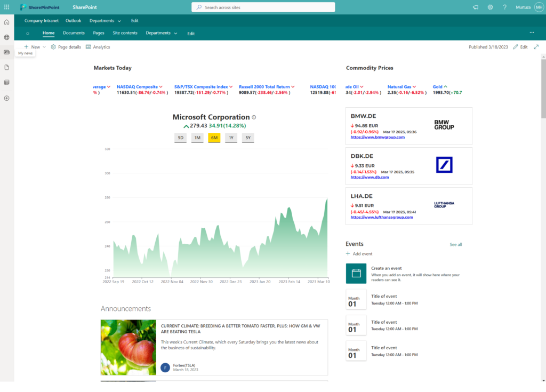Select the Home icon in left sidebar
The height and width of the screenshot is (392, 546).
6,21
